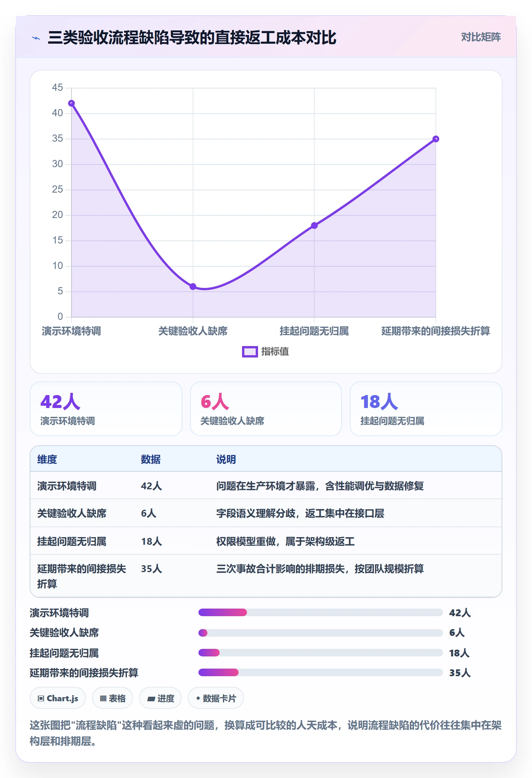This screenshot has height=778, width=532.
Task: Click the 维度 column header
Action: point(47,460)
